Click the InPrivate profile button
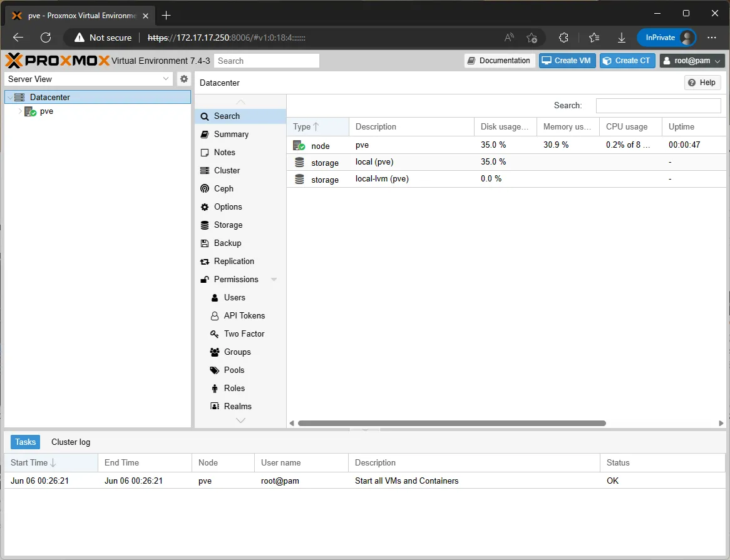730x560 pixels. [x=667, y=38]
